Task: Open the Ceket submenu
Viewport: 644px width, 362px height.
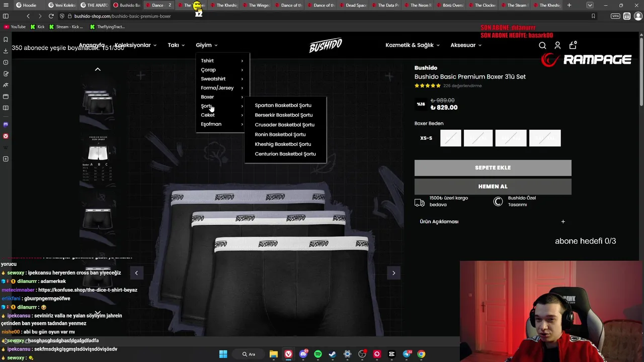Action: pos(222,115)
